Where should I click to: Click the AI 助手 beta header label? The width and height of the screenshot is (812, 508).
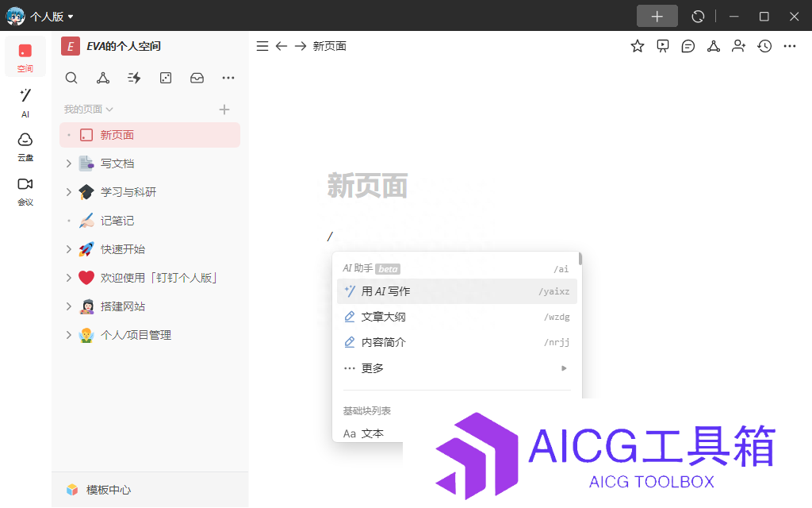click(x=371, y=268)
